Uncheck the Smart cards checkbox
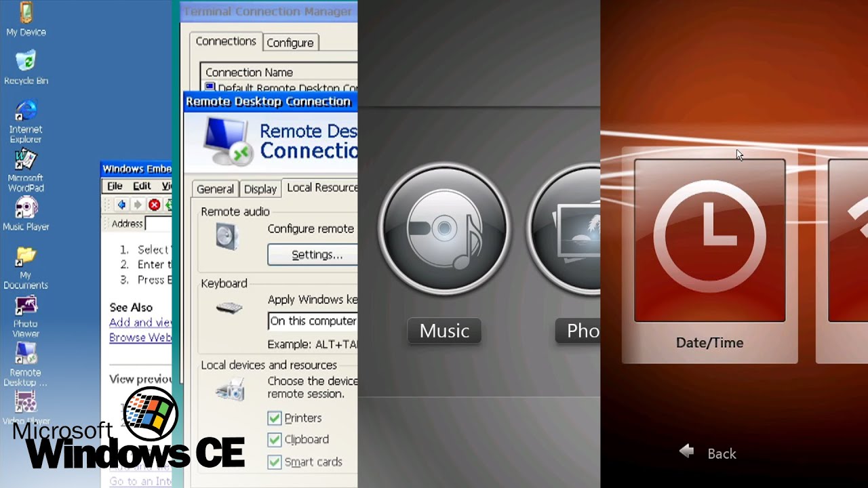 (x=275, y=462)
